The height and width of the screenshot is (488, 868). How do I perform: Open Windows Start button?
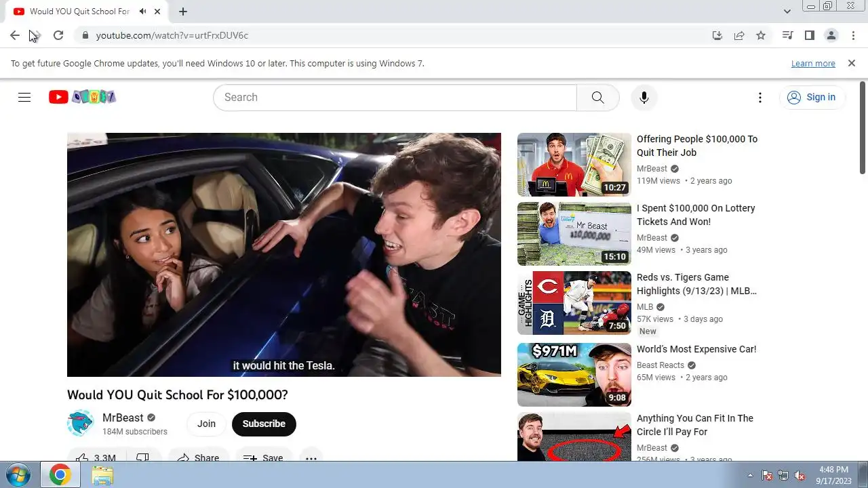pos(18,475)
